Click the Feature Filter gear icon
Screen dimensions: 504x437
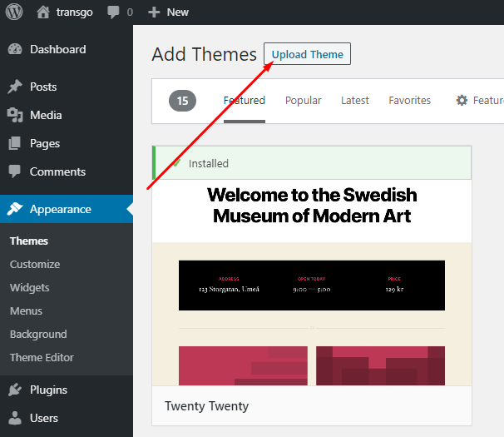[x=462, y=100]
